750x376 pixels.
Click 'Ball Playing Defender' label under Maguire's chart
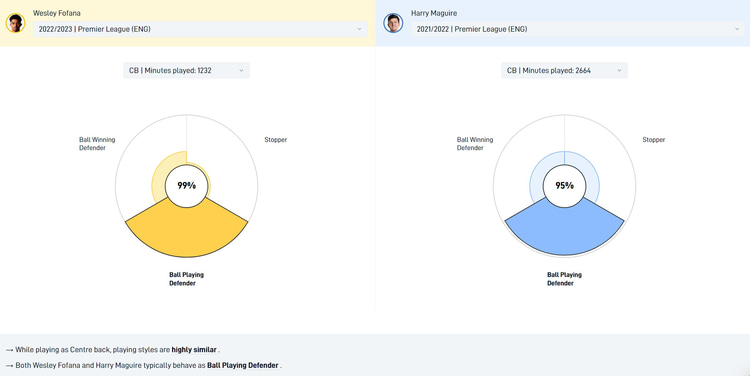[564, 279]
